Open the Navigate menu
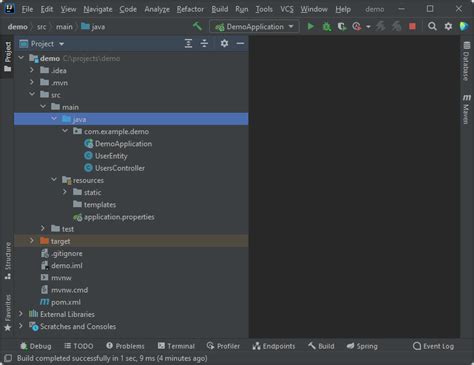 98,9
